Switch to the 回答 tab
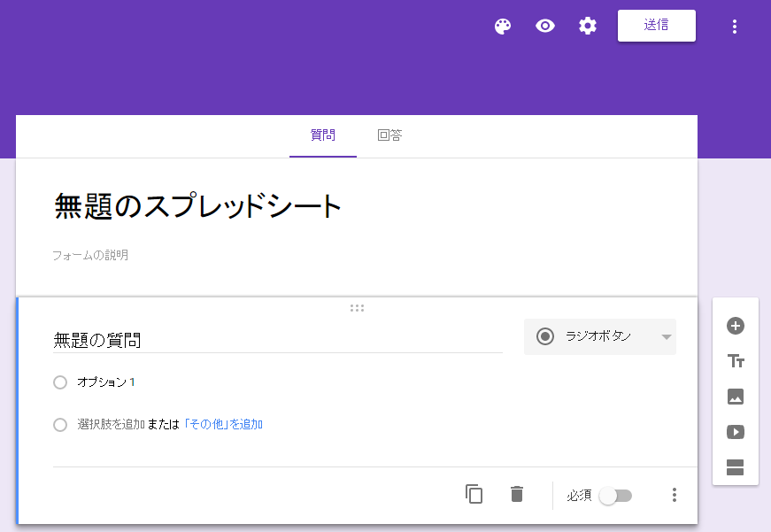 coord(389,135)
